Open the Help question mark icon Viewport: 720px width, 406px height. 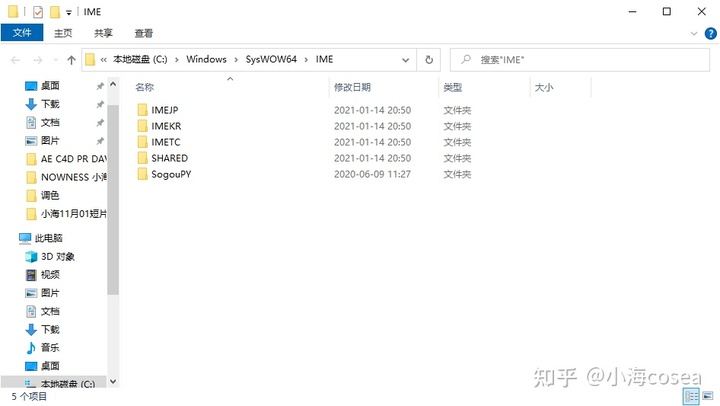(710, 34)
